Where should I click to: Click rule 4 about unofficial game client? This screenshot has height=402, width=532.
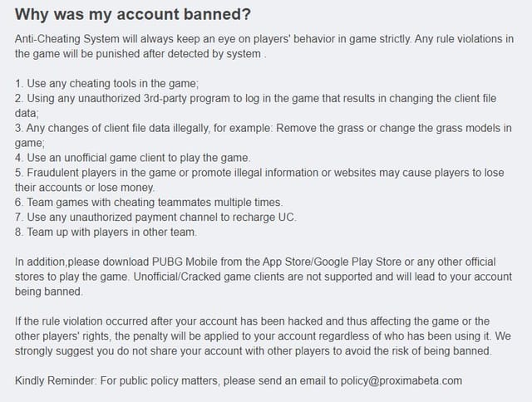pyautogui.click(x=133, y=158)
